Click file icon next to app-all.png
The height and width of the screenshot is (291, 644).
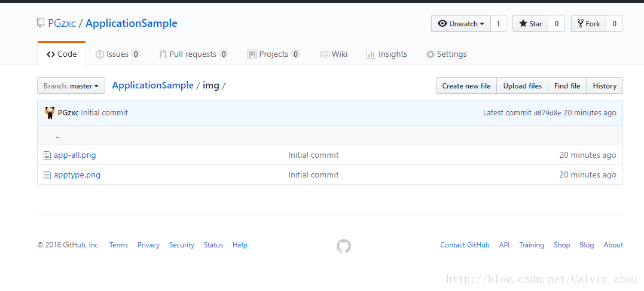(47, 155)
